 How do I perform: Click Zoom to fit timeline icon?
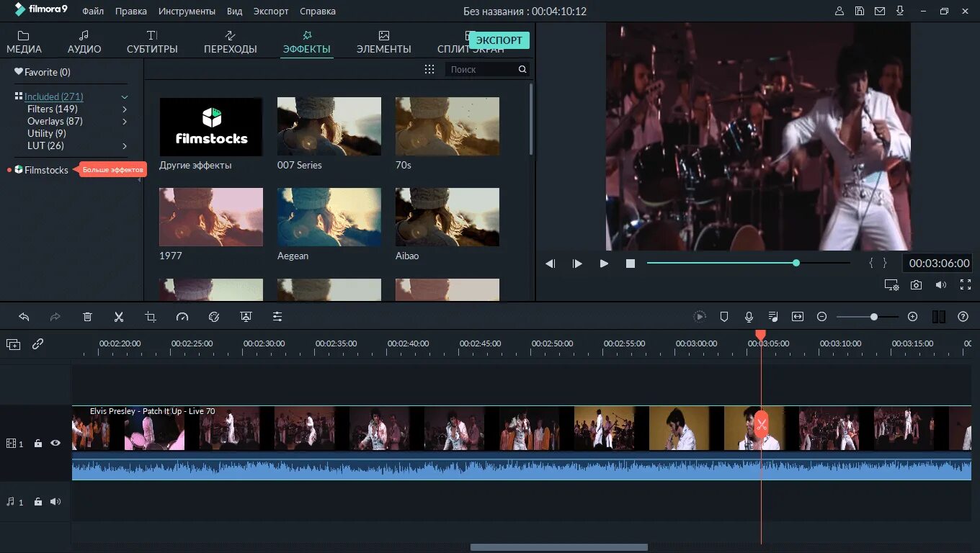(798, 317)
